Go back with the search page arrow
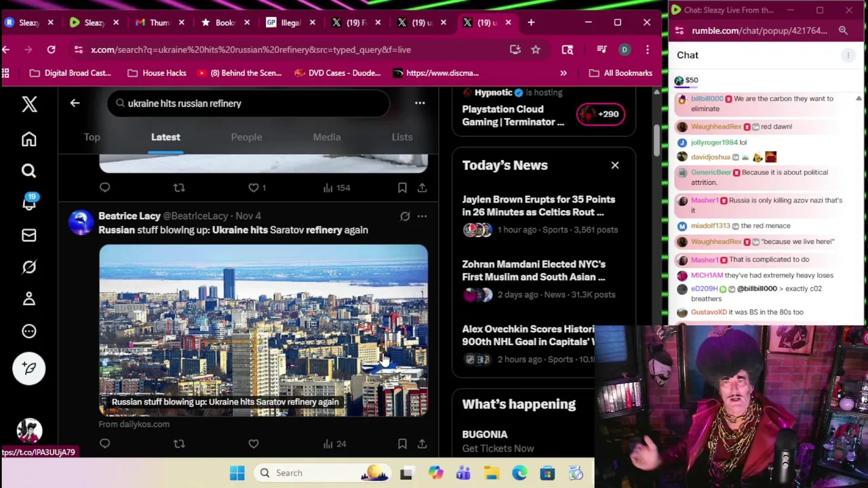Image resolution: width=868 pixels, height=488 pixels. 75,103
